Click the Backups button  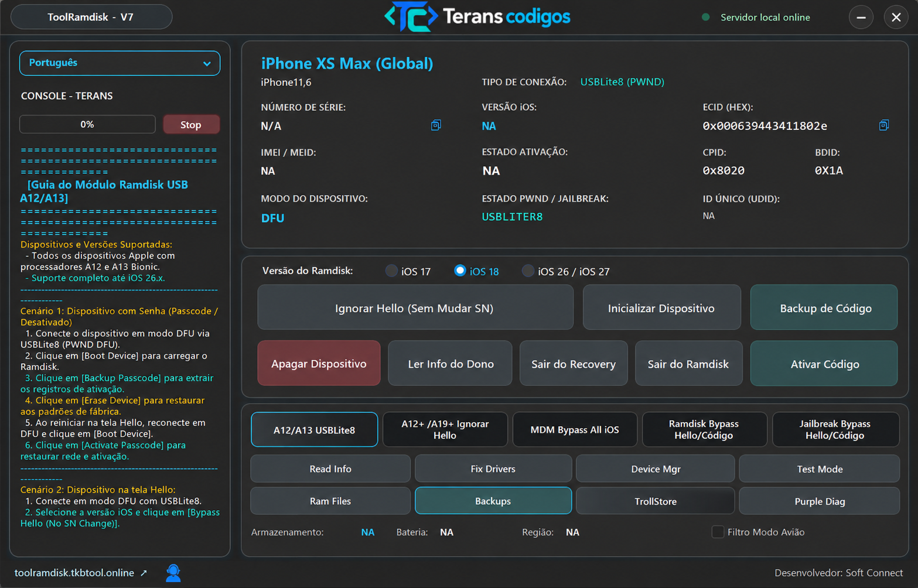[x=493, y=501]
